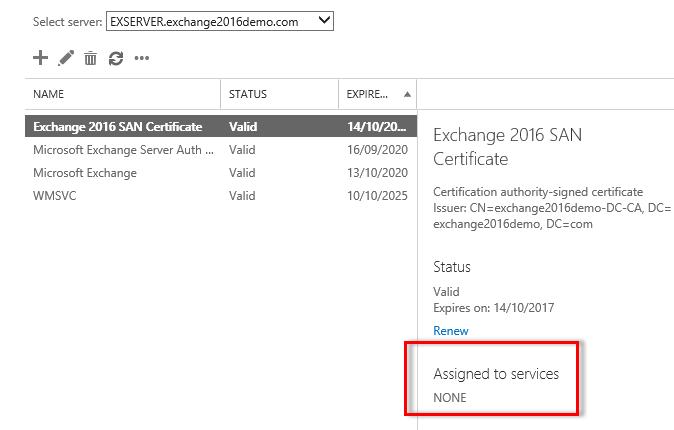Click the Delete trash can icon
Image resolution: width=674 pixels, height=430 pixels.
[90, 58]
